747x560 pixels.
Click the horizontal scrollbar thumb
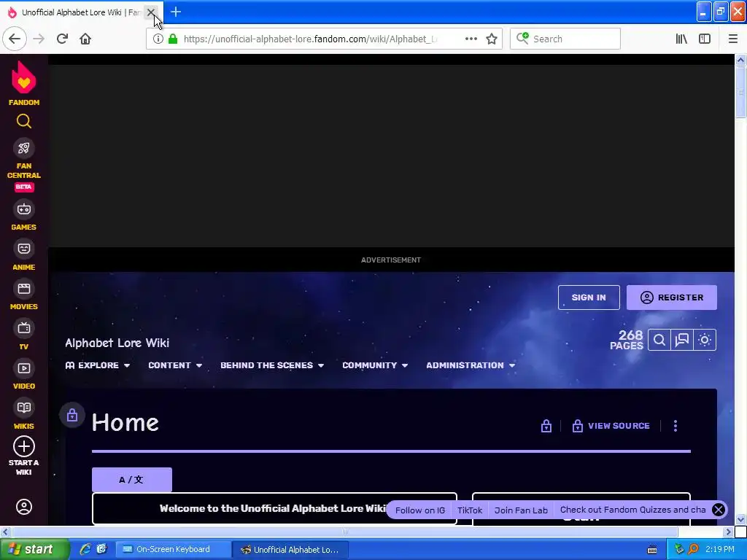[344, 532]
